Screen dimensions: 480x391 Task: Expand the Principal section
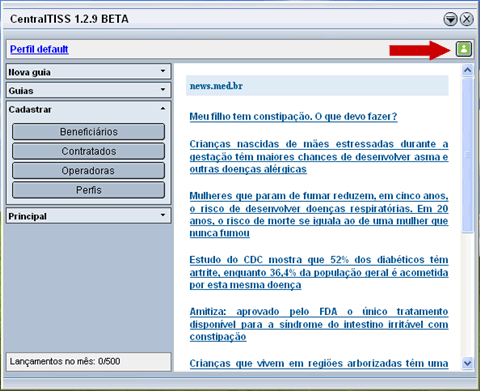click(x=89, y=216)
